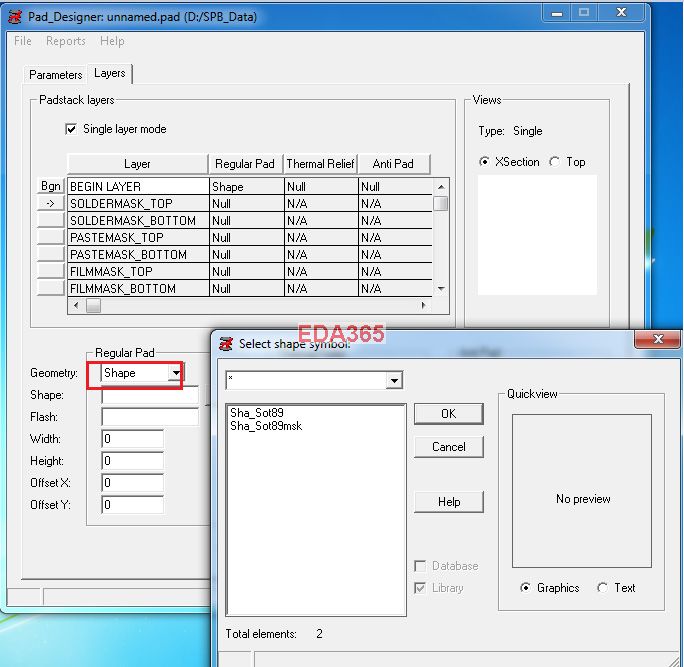Click the Select shape symbol dialog icon
Viewport: 684px width, 667px height.
(x=226, y=344)
